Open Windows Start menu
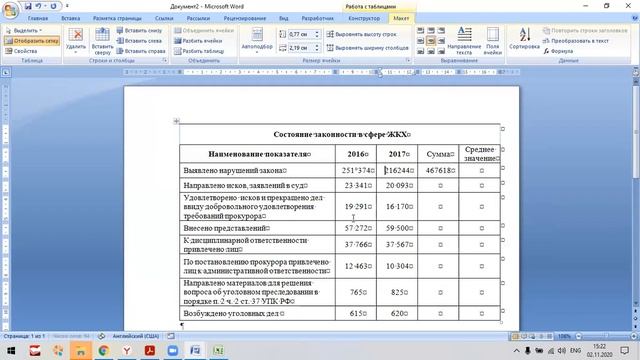The image size is (640, 360). tap(11, 351)
